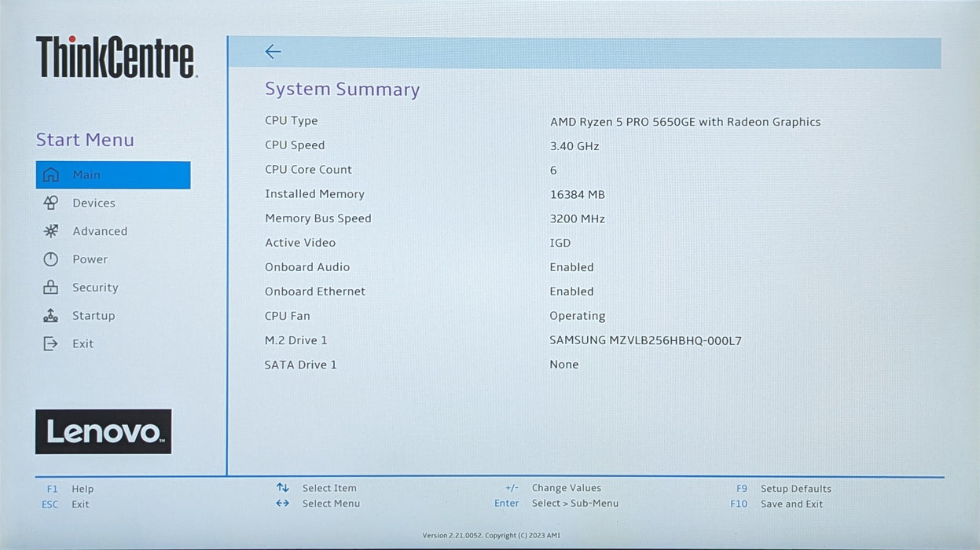Open the Main menu

pyautogui.click(x=113, y=175)
